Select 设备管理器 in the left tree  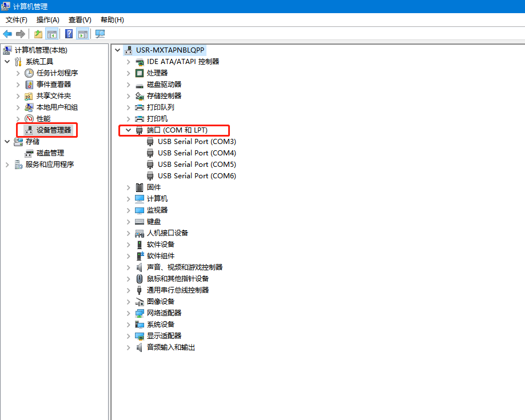pos(54,130)
